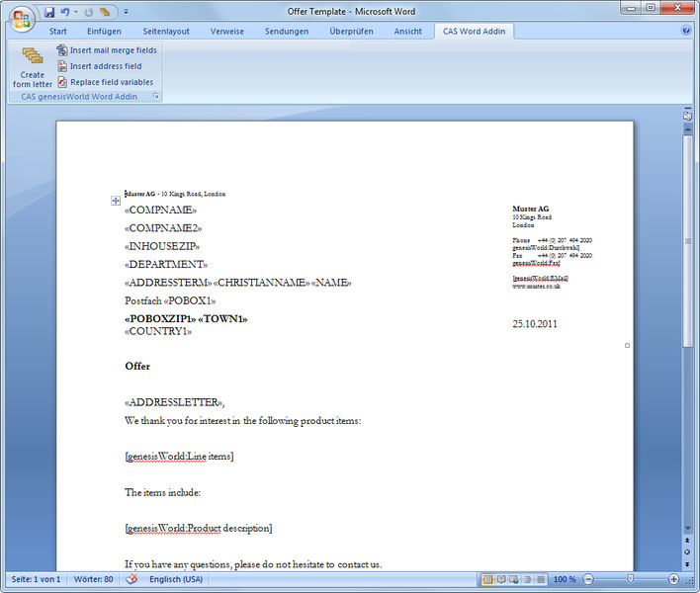Switch to Web Layout view
The image size is (700, 593).
pyautogui.click(x=514, y=579)
